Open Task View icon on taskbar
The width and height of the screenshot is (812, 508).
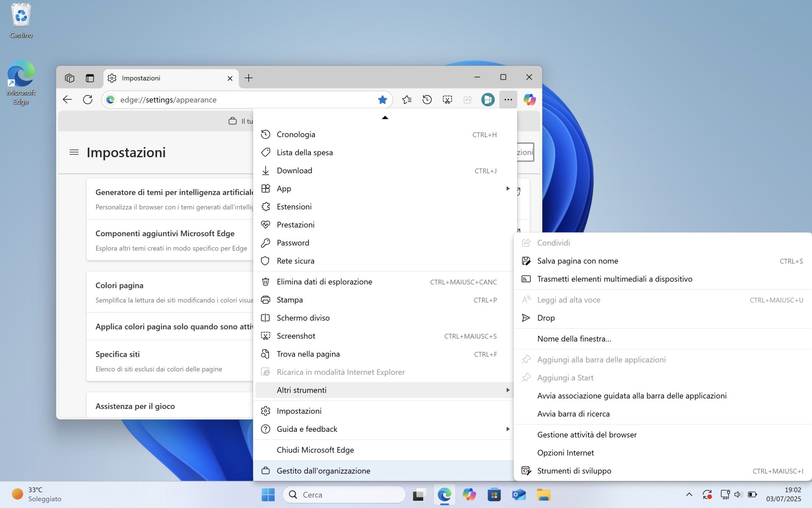(419, 495)
